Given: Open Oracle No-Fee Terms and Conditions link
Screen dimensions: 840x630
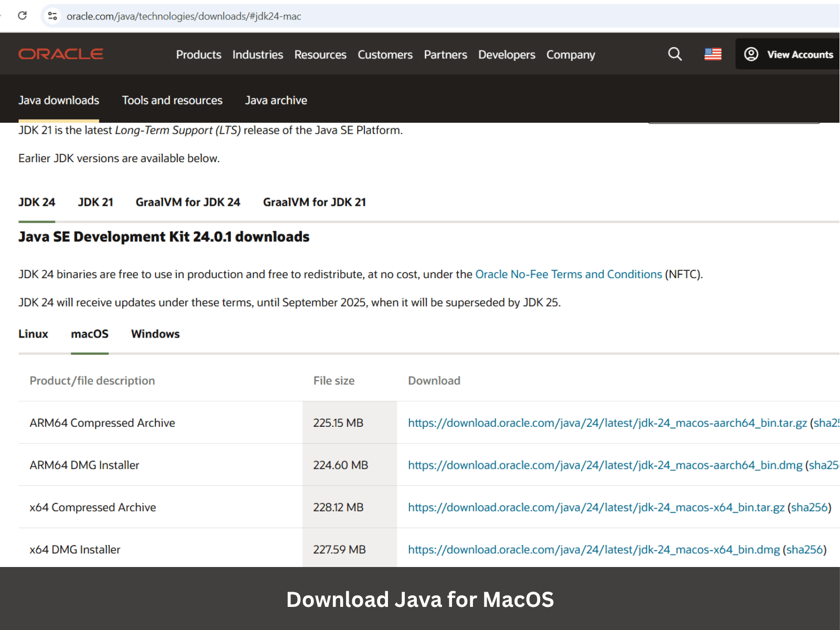Looking at the screenshot, I should point(568,274).
